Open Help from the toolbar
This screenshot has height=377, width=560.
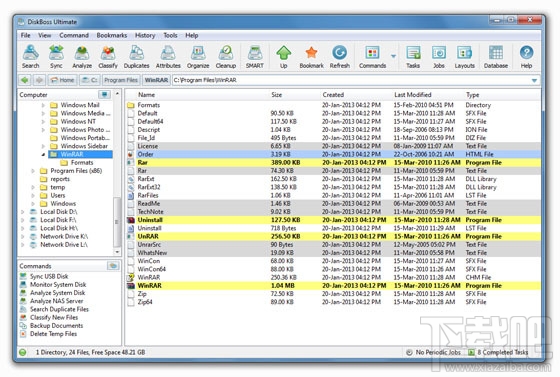point(526,57)
